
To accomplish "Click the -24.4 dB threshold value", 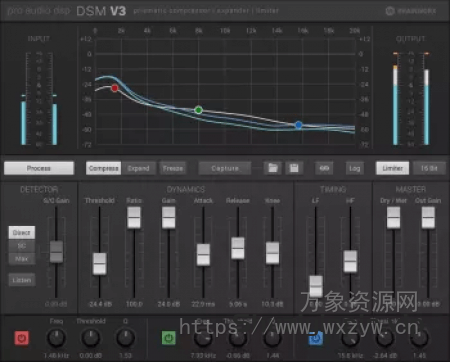I will [100, 304].
